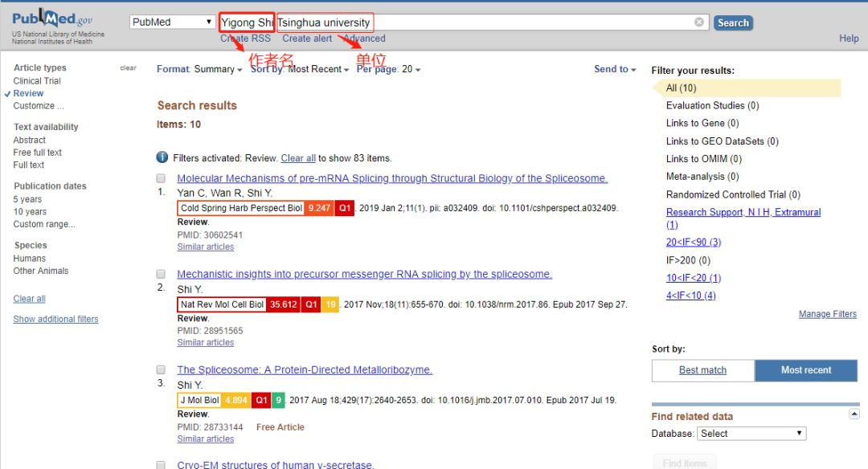Click Clear all in the filters activated message
Image resolution: width=868 pixels, height=469 pixels.
298,158
